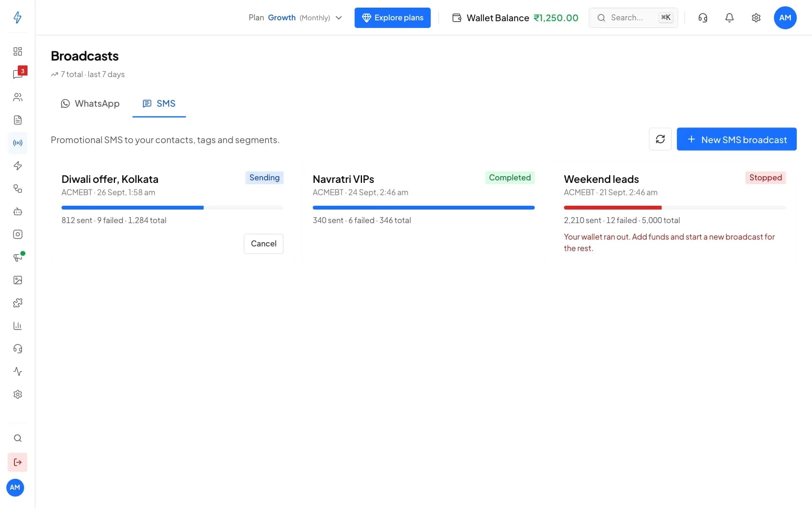The image size is (812, 508).
Task: Open the image media gallery icon in sidebar
Action: coord(17,280)
